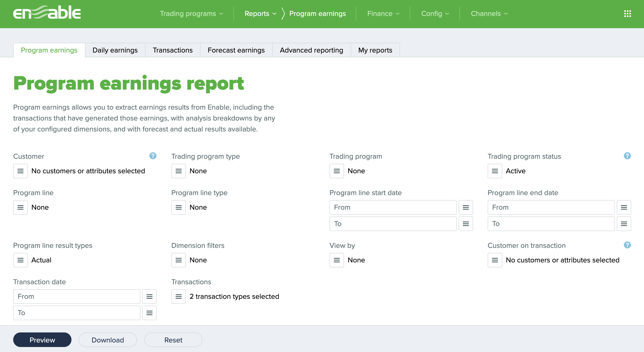The width and height of the screenshot is (644, 352).
Task: Open the My reports tab
Action: [375, 50]
